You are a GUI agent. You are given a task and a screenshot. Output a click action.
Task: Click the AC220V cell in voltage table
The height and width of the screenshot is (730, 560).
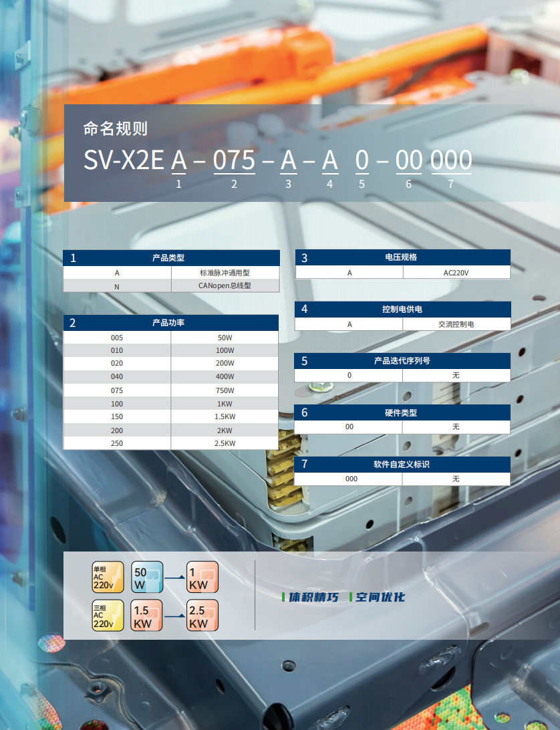click(x=456, y=273)
